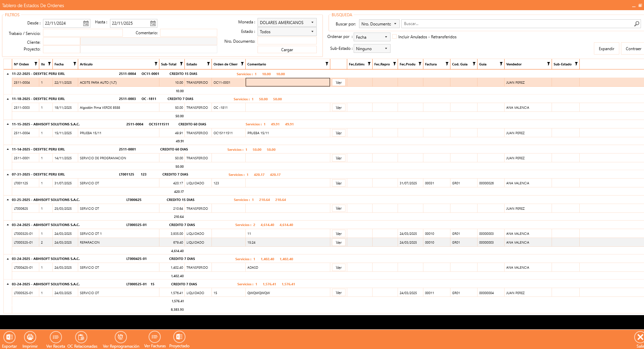Click the Expandir button
The height and width of the screenshot is (349, 644).
(606, 48)
